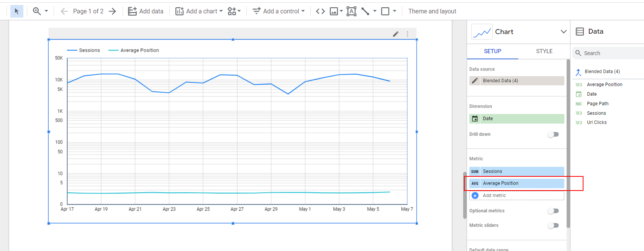Click the canvas vertical scrollbar thumb
The height and width of the screenshot is (251, 644).
(x=465, y=195)
